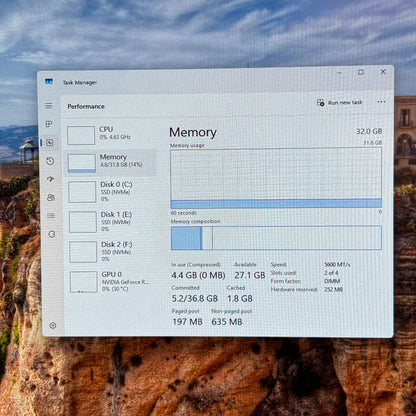Open the three-dots more options menu

tap(381, 102)
